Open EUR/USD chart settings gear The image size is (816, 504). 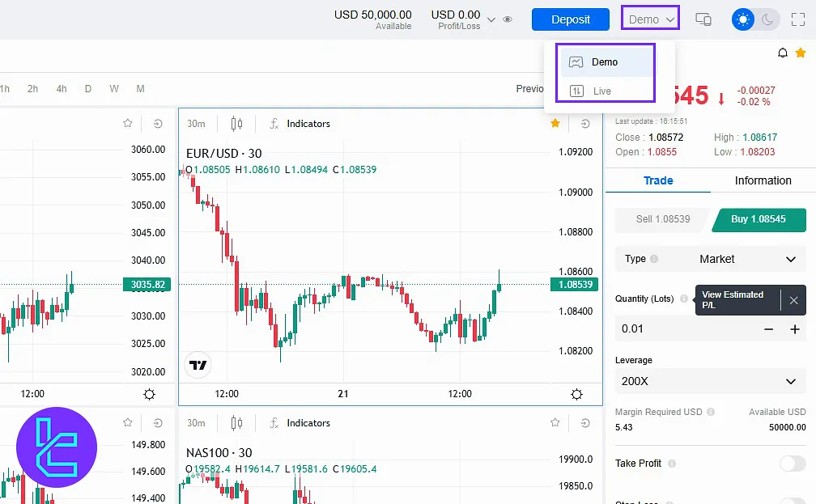click(576, 394)
